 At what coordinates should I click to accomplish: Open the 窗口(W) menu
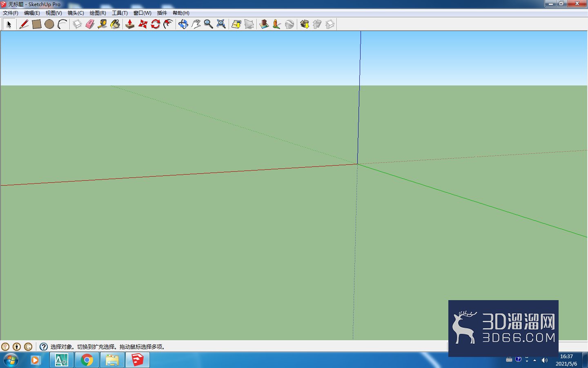[142, 13]
